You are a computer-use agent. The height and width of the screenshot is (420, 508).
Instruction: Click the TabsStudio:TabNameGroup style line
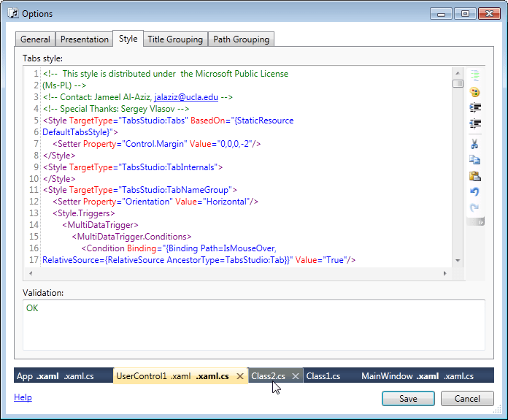pos(140,190)
